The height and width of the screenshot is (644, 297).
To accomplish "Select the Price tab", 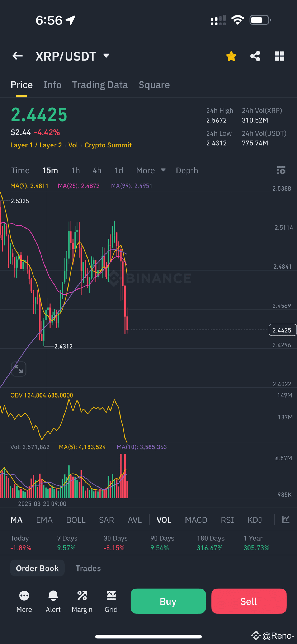I will point(22,85).
